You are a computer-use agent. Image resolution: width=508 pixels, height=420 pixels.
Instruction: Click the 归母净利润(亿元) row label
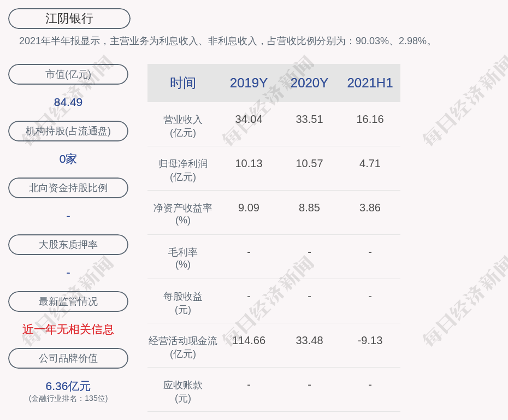tap(183, 170)
